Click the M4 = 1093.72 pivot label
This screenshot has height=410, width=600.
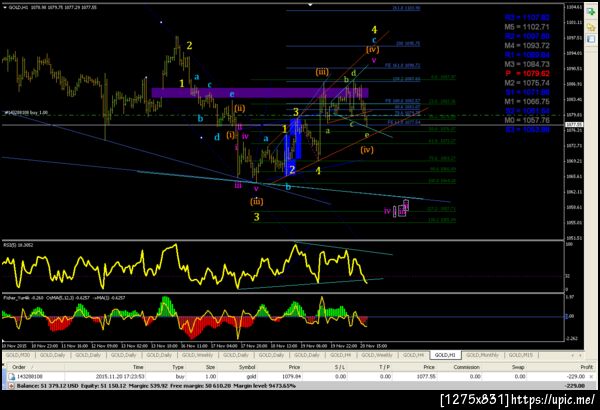point(527,46)
